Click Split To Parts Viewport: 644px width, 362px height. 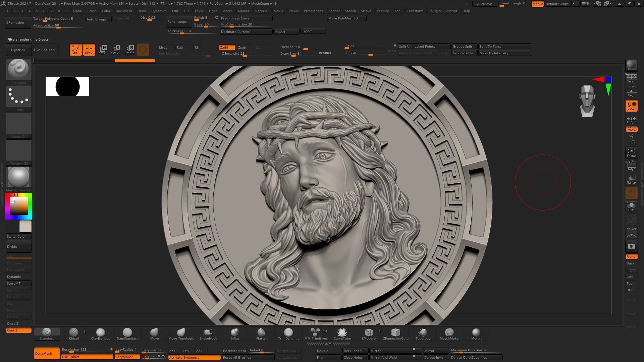(x=504, y=46)
